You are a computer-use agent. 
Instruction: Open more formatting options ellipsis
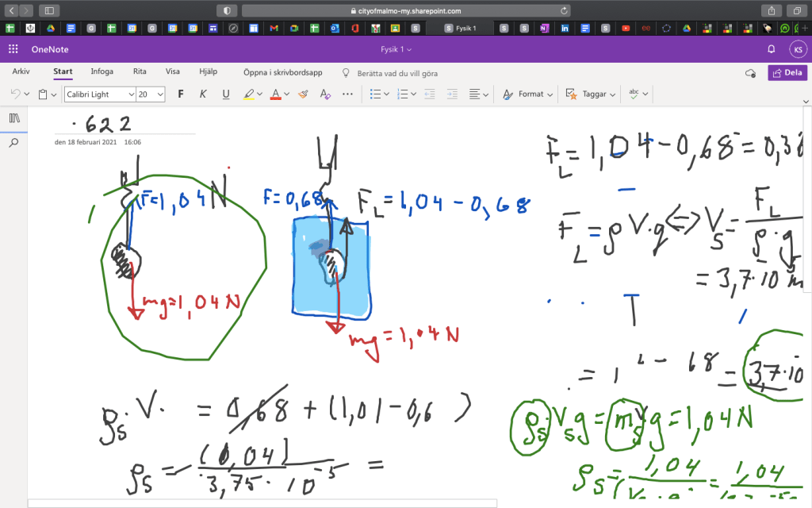tap(347, 94)
